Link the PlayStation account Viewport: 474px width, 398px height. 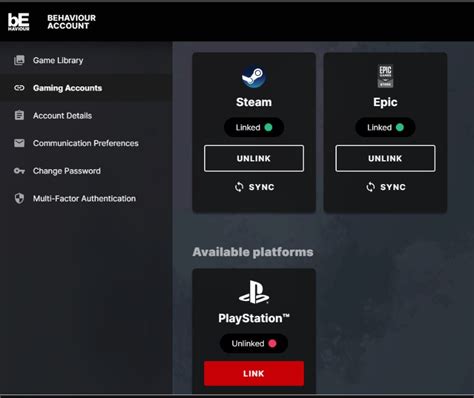[254, 373]
